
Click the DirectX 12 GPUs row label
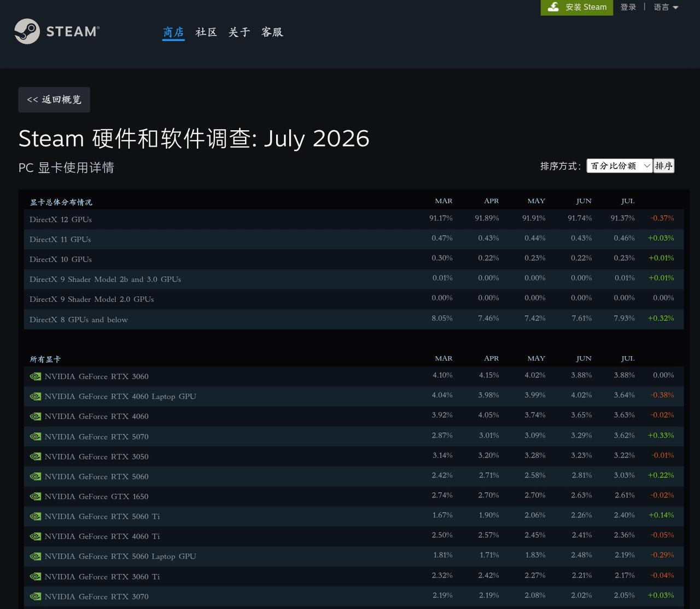coord(61,219)
